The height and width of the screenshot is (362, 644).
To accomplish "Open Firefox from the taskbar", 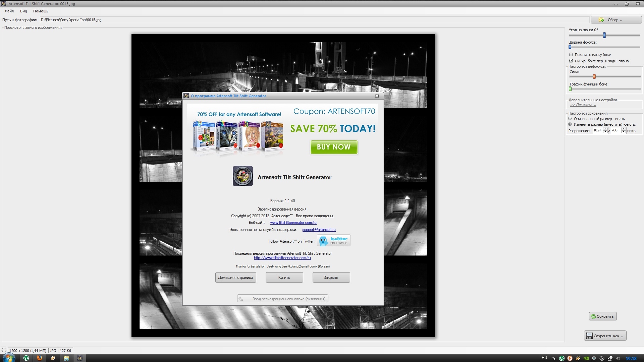I will [40, 358].
